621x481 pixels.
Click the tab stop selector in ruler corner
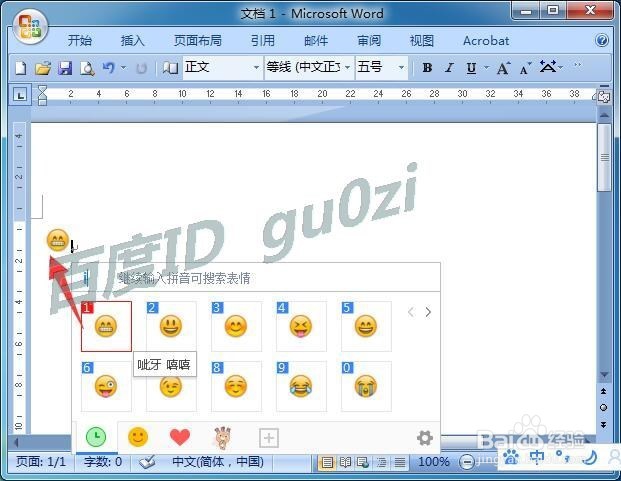tap(20, 95)
